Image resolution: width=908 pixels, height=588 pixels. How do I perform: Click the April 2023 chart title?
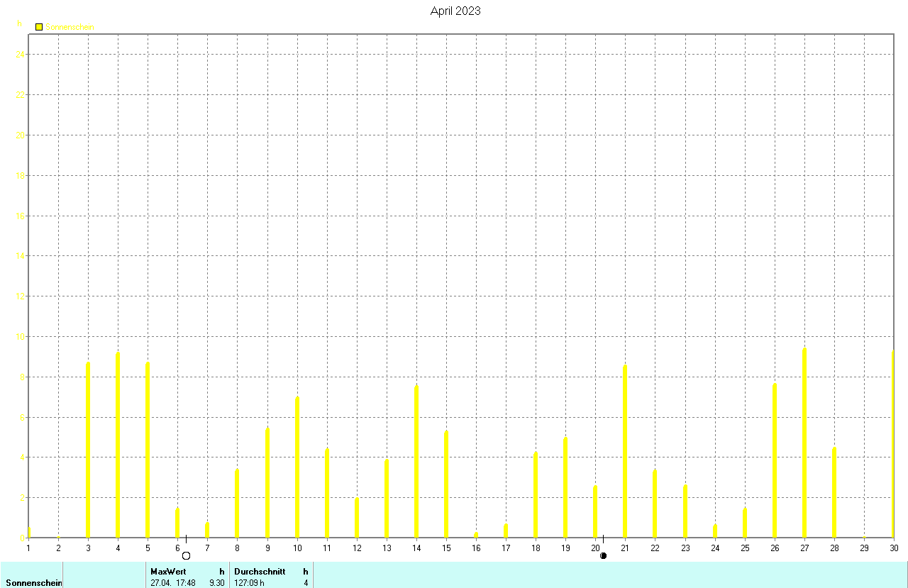pos(455,11)
